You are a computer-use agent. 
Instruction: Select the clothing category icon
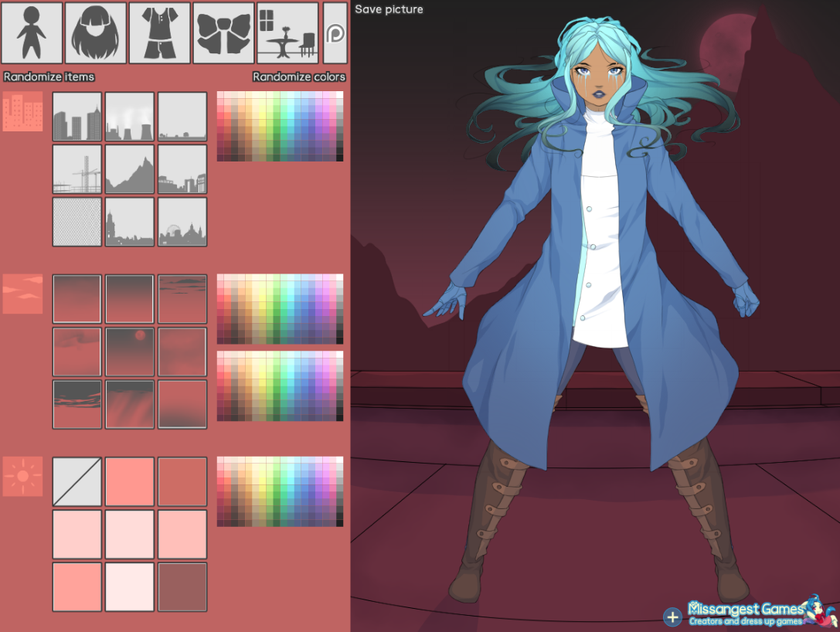pyautogui.click(x=159, y=32)
